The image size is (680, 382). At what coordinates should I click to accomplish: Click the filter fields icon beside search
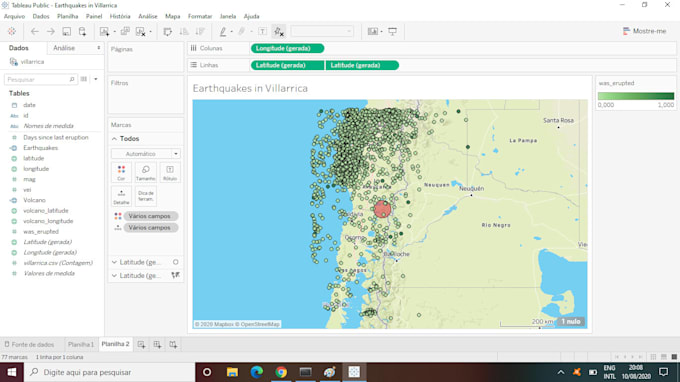pos(84,79)
